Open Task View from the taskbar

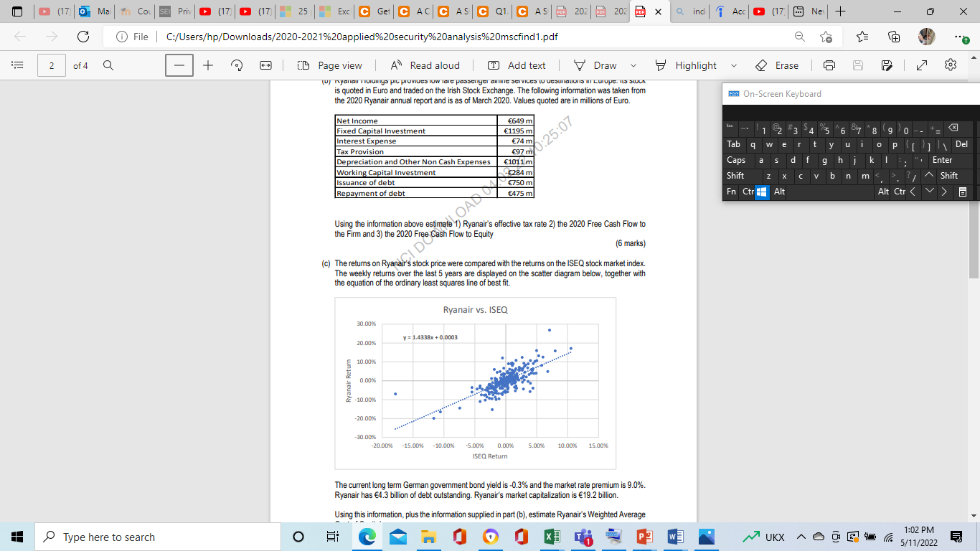tap(332, 537)
